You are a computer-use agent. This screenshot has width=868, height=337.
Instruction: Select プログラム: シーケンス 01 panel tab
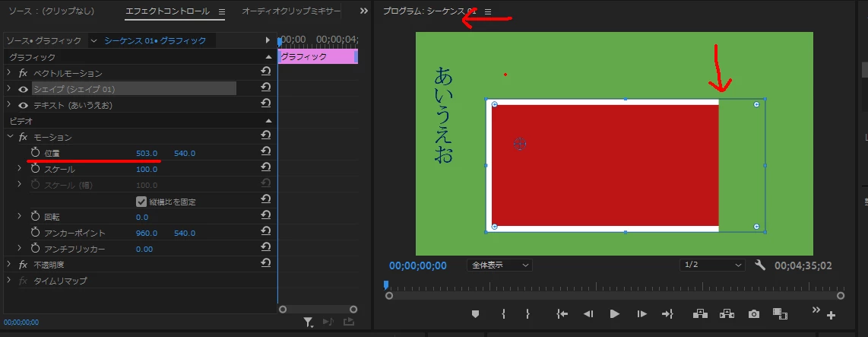point(429,11)
